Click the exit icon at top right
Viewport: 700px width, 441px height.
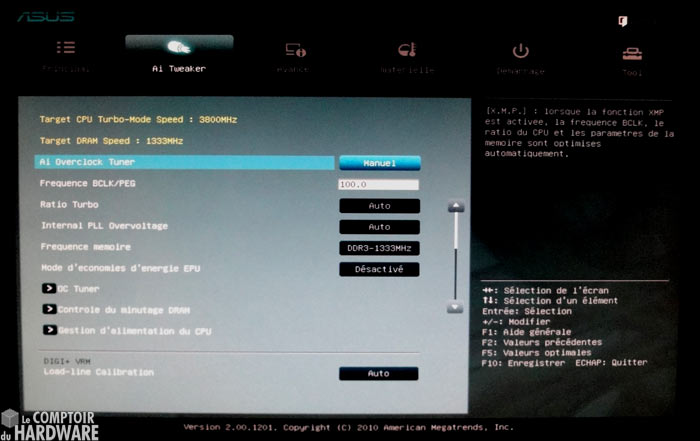pos(622,20)
